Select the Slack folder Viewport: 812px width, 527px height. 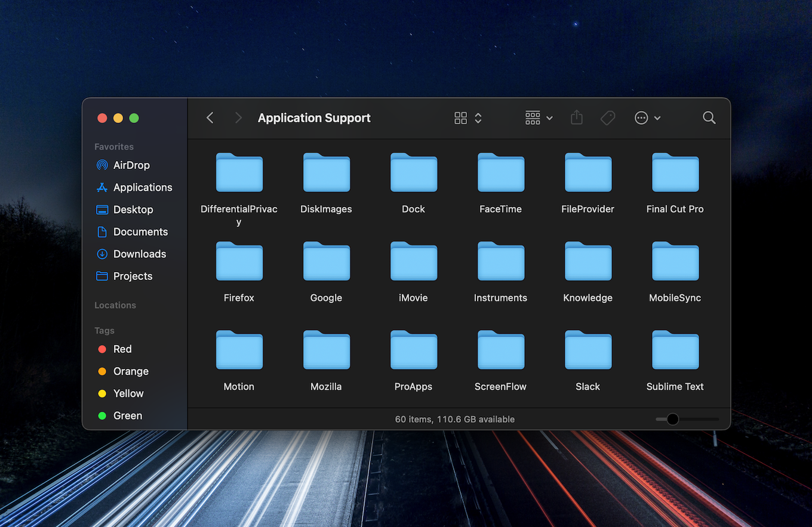588,350
